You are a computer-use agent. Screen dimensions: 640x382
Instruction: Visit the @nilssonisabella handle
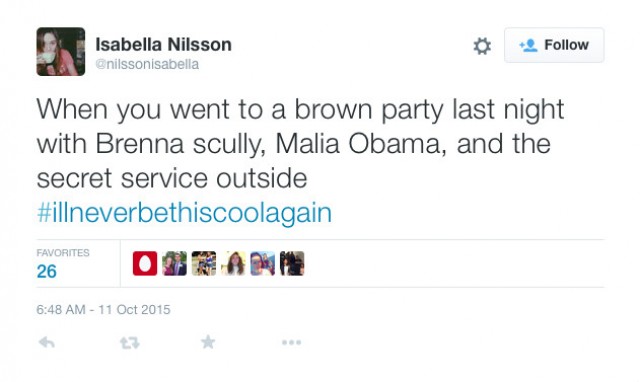click(147, 64)
